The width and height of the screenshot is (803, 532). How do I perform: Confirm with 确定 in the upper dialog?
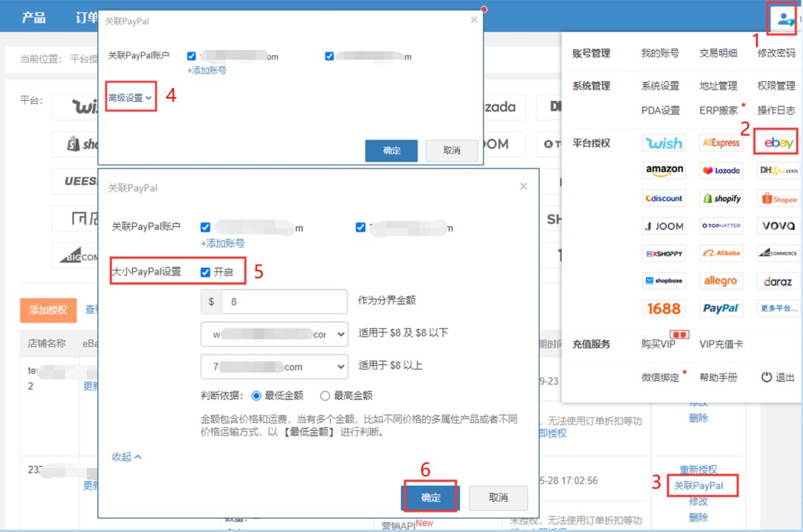392,150
